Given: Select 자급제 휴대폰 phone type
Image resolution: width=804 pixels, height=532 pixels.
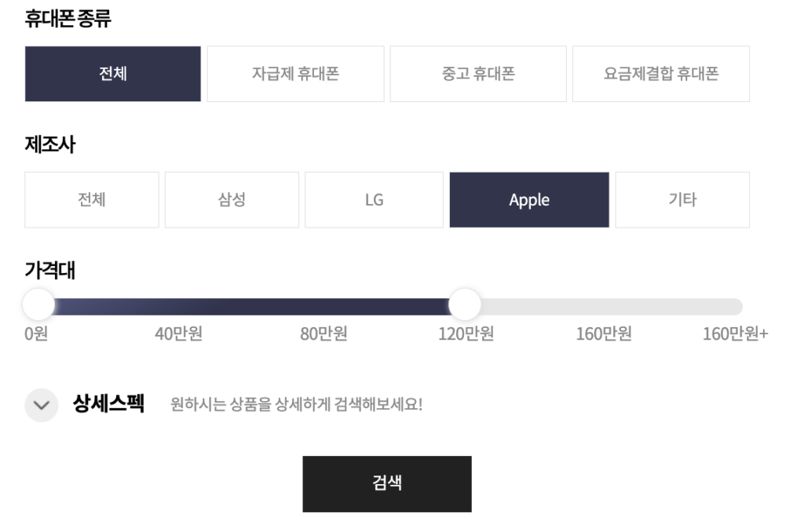Looking at the screenshot, I should click(x=295, y=74).
